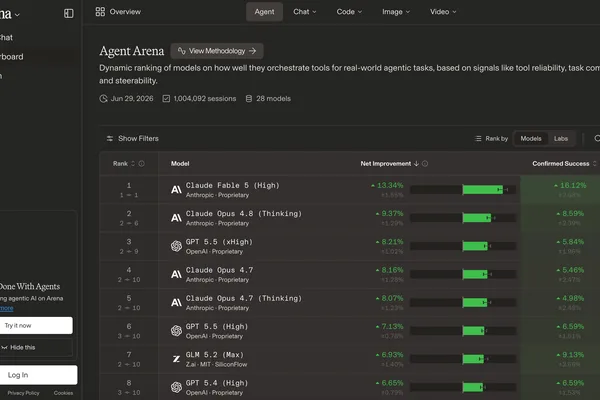Click Anthropic logo for Claude Fable 5
Screen dimensions: 600x400
pyautogui.click(x=176, y=189)
